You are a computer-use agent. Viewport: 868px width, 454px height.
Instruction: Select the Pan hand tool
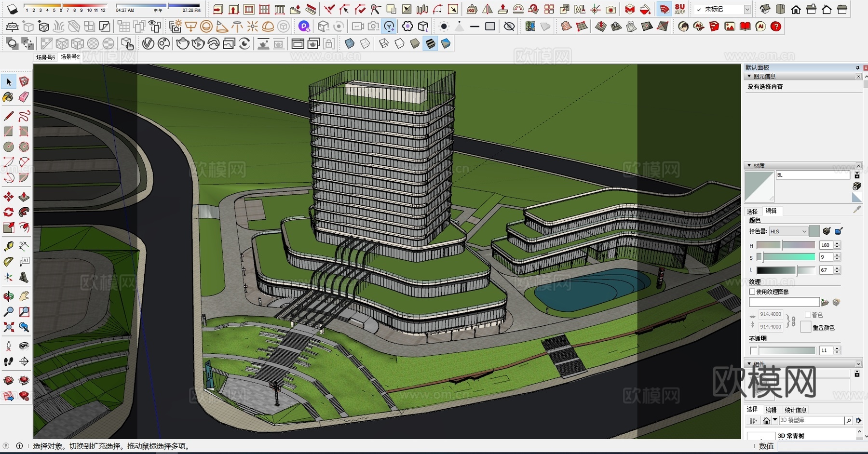point(24,296)
